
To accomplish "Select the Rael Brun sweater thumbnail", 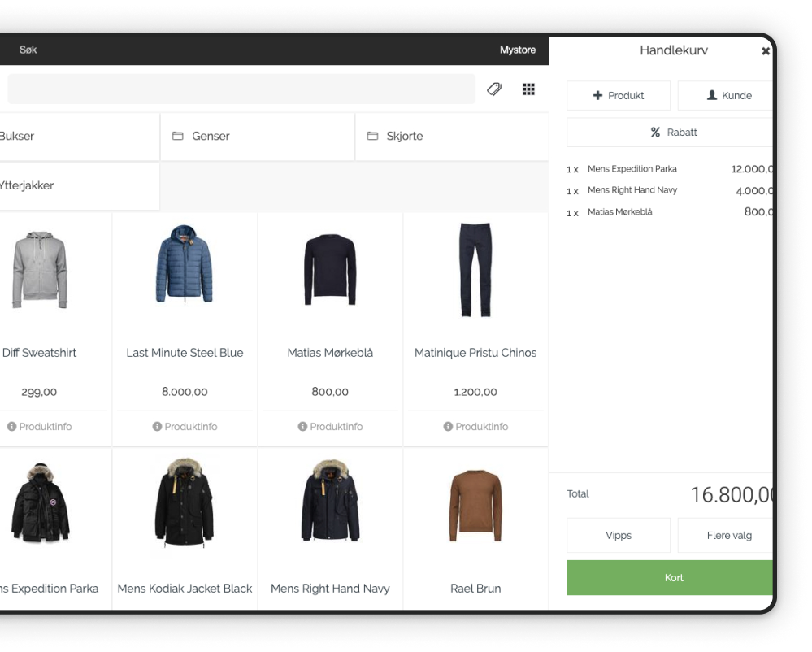I will (x=475, y=505).
